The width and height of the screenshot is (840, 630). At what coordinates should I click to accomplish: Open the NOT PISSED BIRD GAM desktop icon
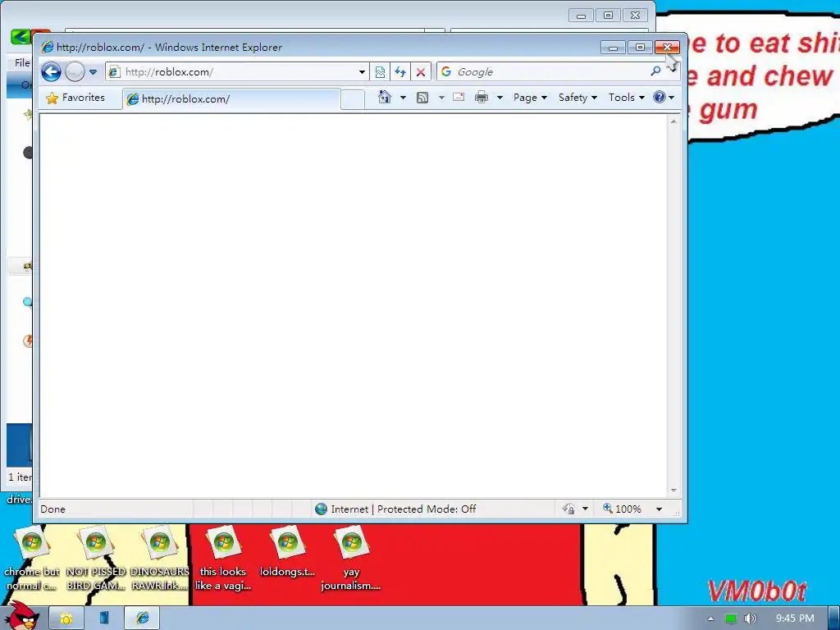point(96,559)
